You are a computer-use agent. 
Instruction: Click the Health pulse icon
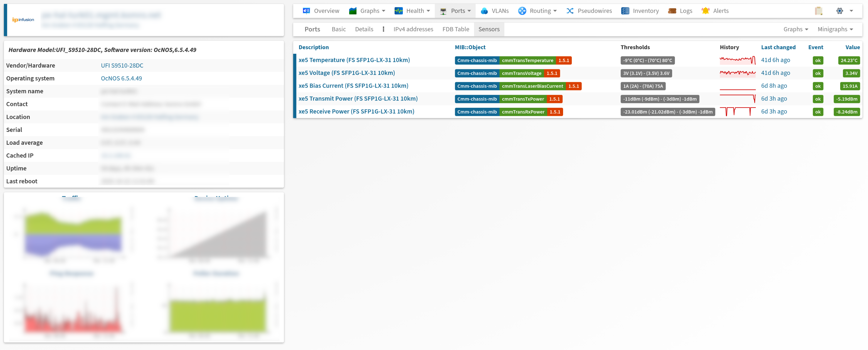tap(398, 11)
